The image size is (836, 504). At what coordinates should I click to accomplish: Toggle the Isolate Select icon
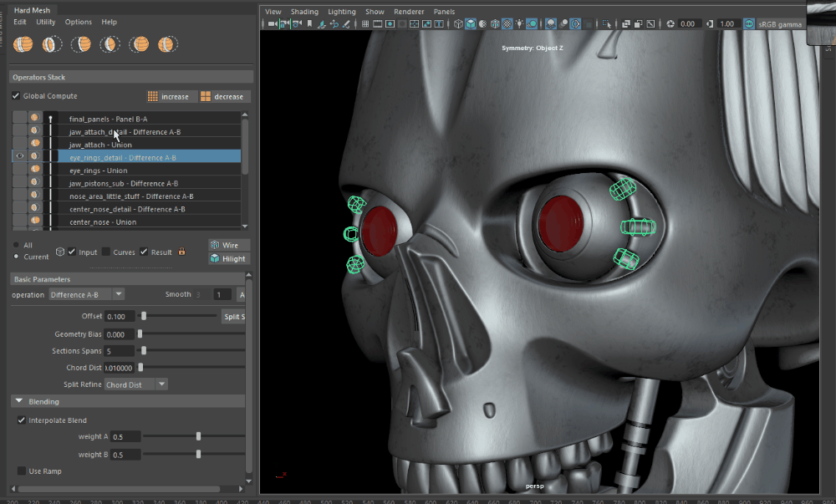607,24
